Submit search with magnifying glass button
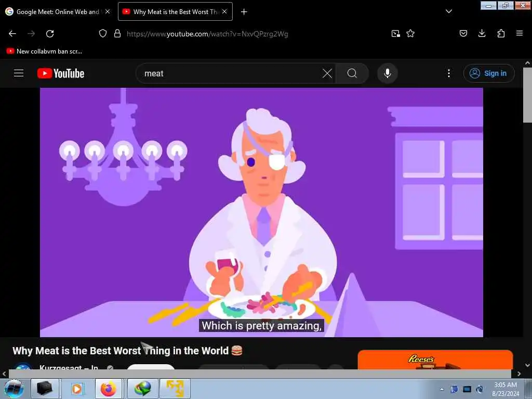 click(352, 73)
